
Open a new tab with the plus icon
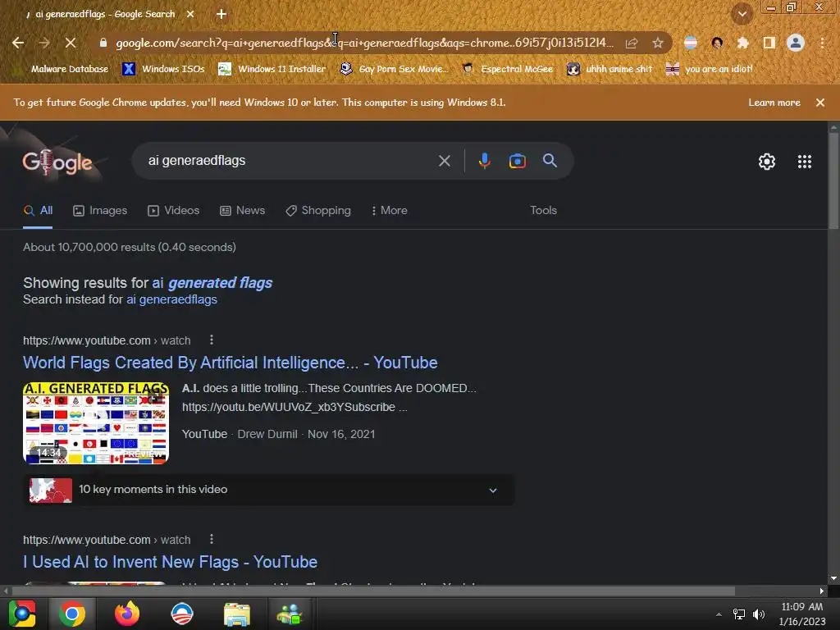(221, 14)
